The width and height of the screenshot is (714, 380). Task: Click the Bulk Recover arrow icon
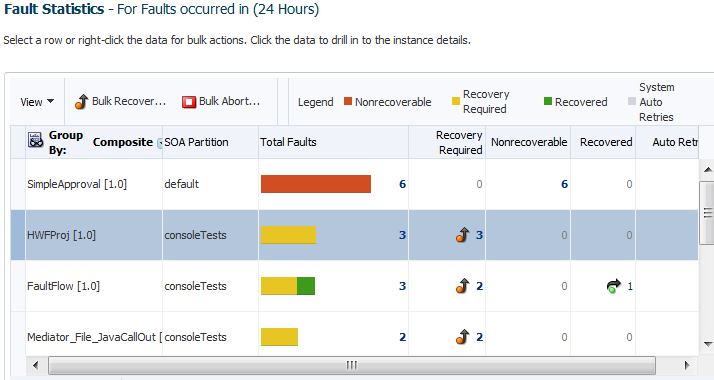coord(82,101)
